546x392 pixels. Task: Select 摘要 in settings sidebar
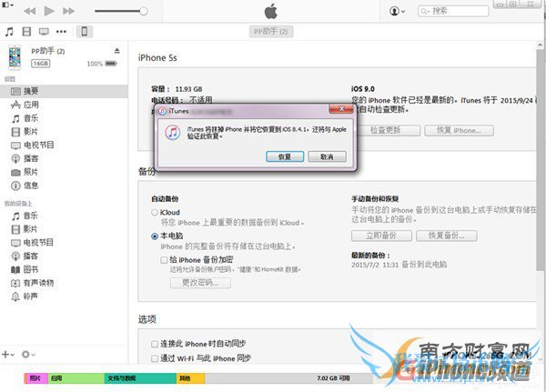pos(64,91)
